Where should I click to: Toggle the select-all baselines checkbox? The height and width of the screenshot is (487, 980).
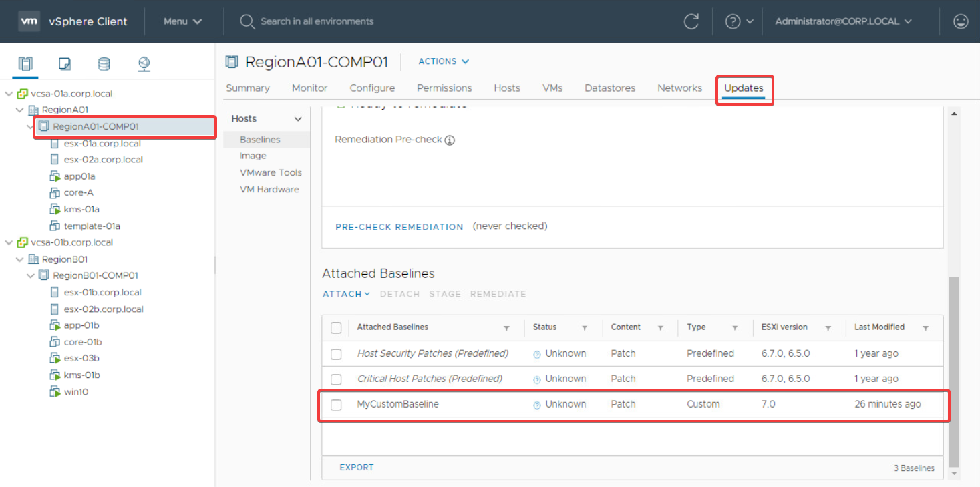click(336, 328)
